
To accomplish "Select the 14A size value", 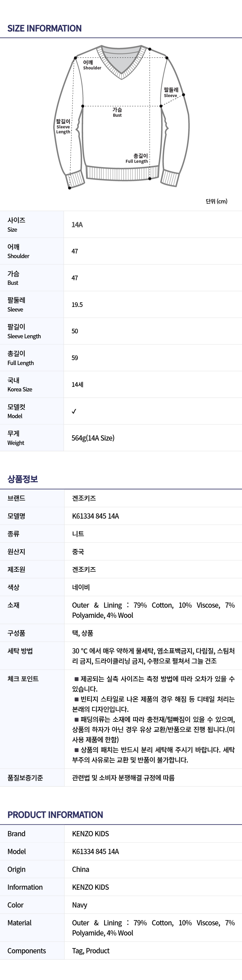I will point(77,225).
